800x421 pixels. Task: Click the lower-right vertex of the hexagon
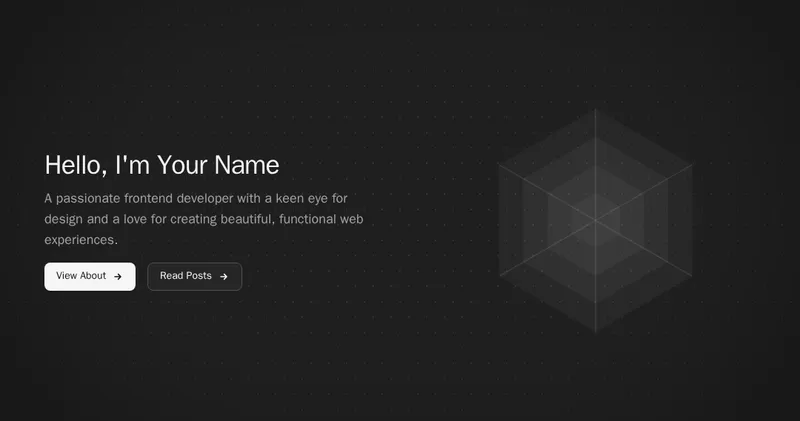(x=693, y=277)
